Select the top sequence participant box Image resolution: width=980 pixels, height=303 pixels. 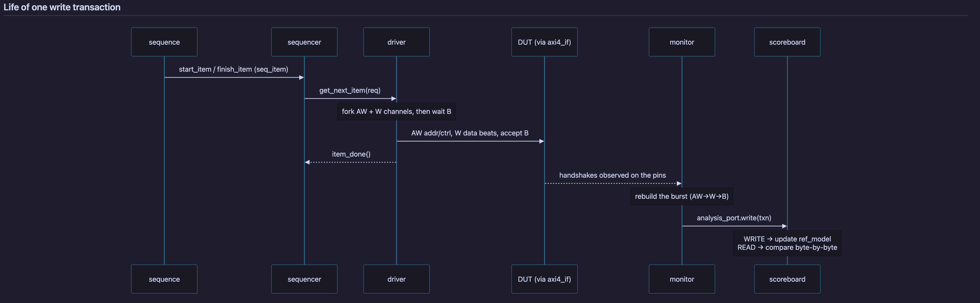tap(164, 42)
